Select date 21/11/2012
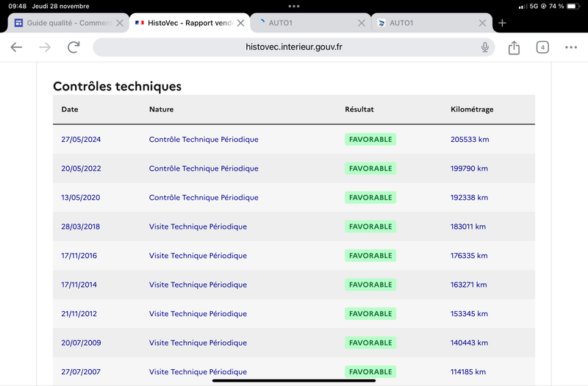Image resolution: width=588 pixels, height=386 pixels. click(x=79, y=314)
